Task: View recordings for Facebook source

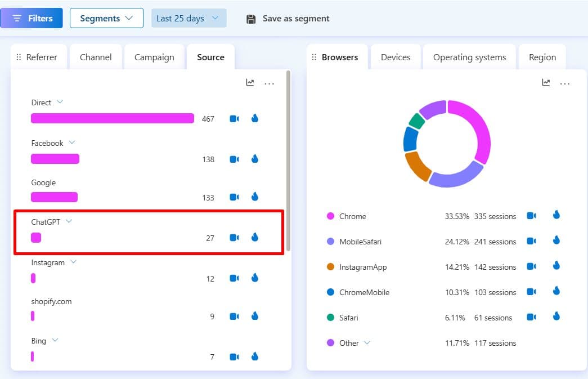Action: [235, 159]
